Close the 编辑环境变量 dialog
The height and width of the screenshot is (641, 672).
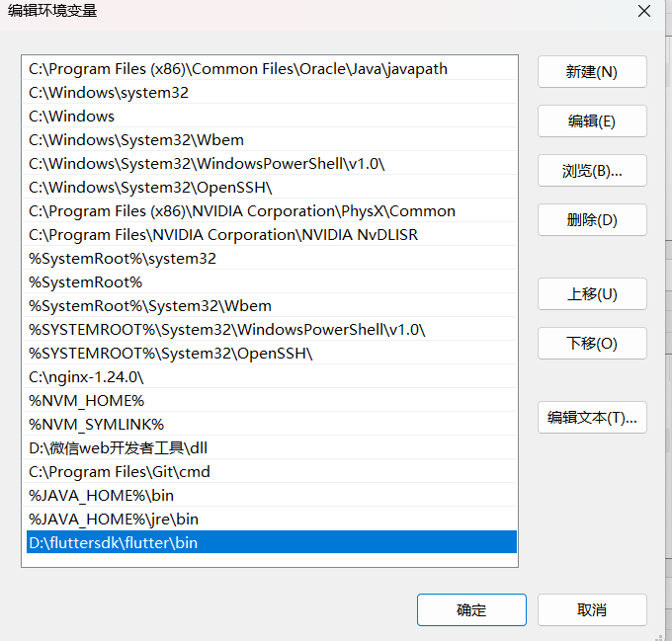point(644,11)
